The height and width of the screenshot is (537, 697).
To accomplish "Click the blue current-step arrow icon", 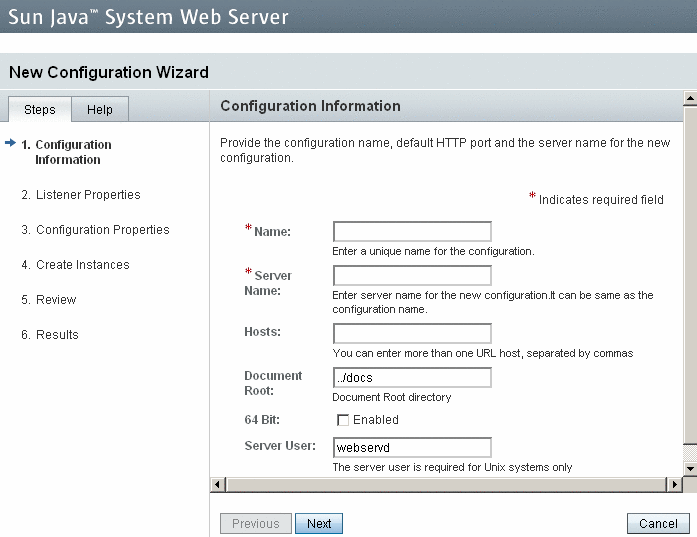I will (10, 143).
